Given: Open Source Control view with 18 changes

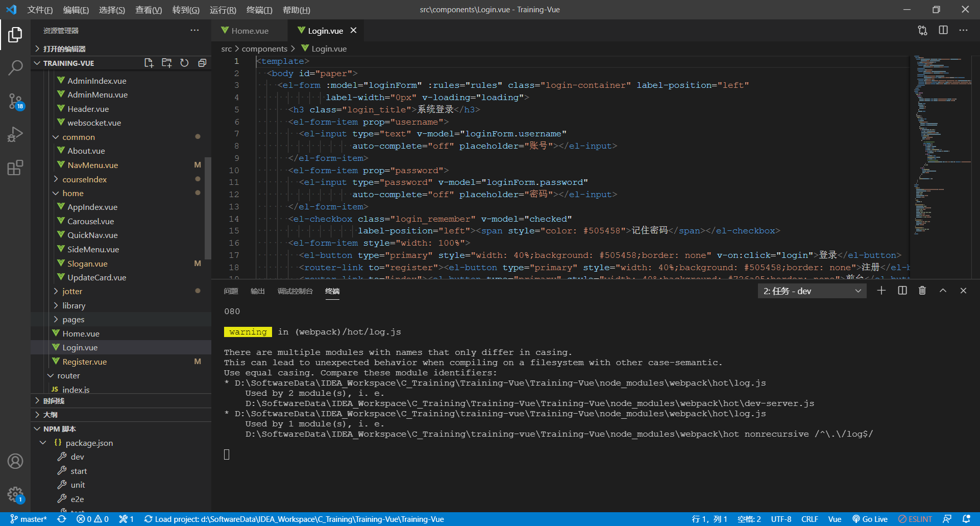Looking at the screenshot, I should point(15,101).
